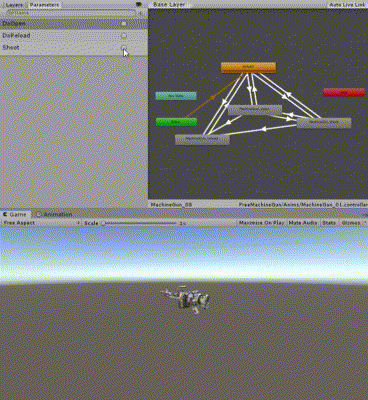The image size is (368, 400).
Task: Select the red Exit state node
Action: click(344, 92)
